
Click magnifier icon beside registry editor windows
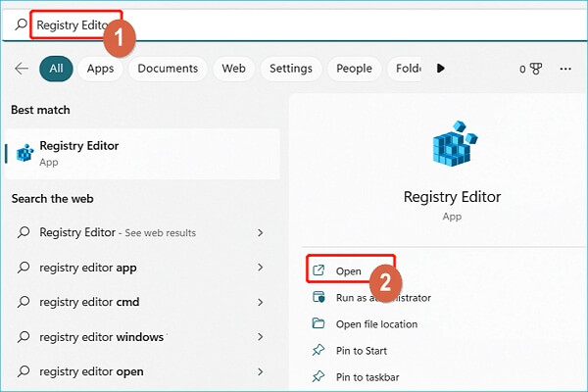tap(24, 337)
